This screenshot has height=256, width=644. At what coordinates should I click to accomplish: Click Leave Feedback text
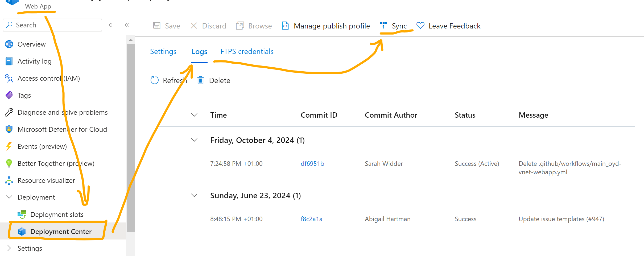click(455, 26)
